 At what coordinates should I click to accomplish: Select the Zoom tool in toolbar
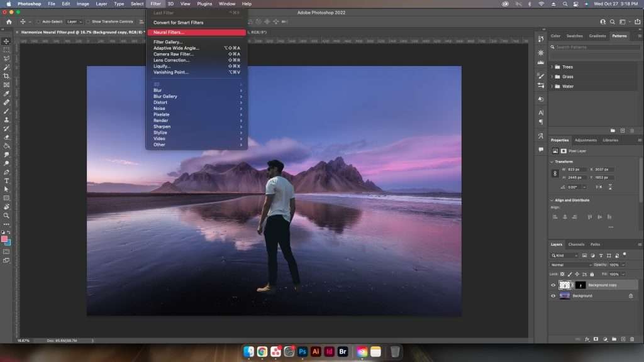(x=6, y=216)
